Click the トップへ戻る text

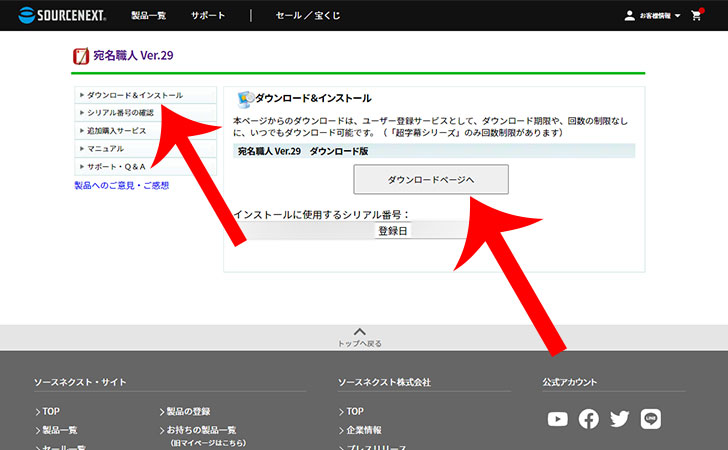tap(360, 344)
